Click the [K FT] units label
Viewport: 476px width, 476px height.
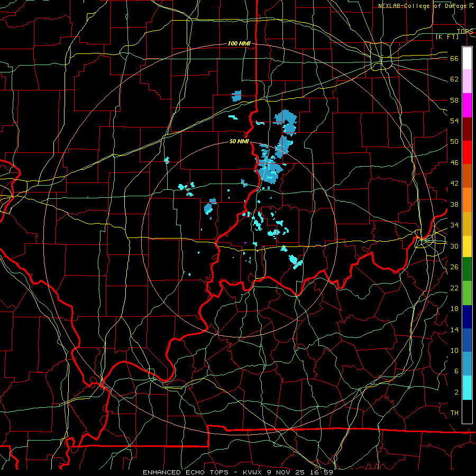pyautogui.click(x=447, y=36)
